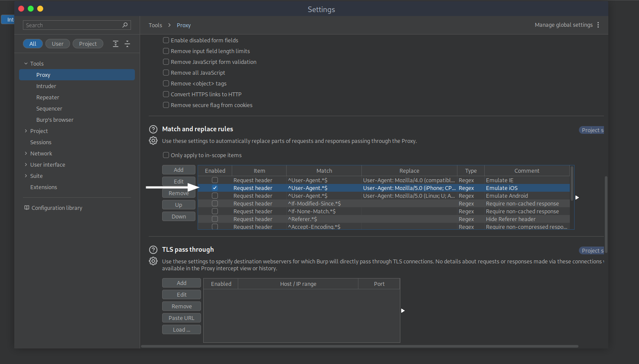
Task: Enable disabled form fields checkbox
Action: (x=166, y=40)
